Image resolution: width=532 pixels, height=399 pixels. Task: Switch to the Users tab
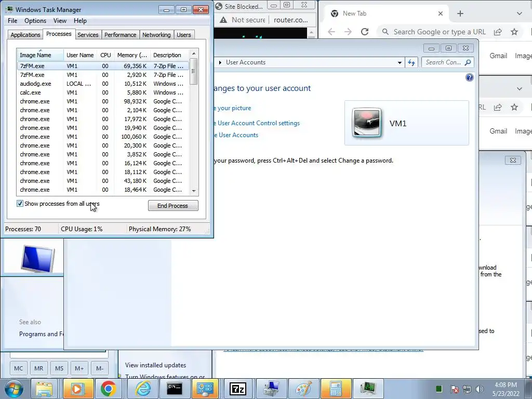click(x=184, y=35)
